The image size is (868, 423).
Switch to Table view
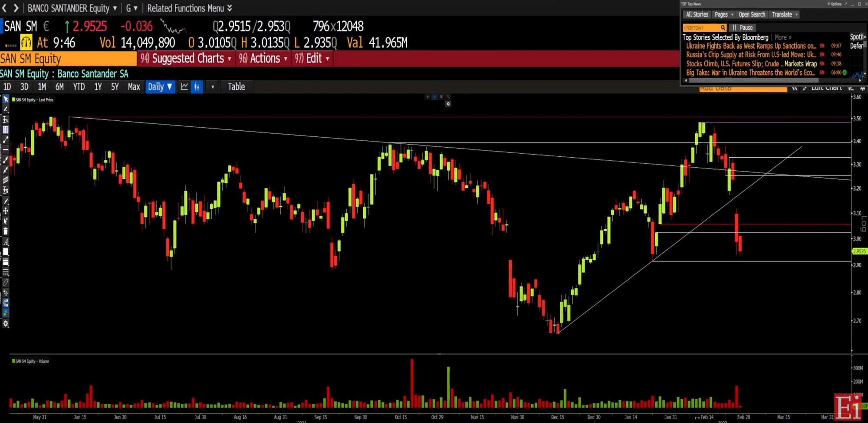click(x=237, y=86)
